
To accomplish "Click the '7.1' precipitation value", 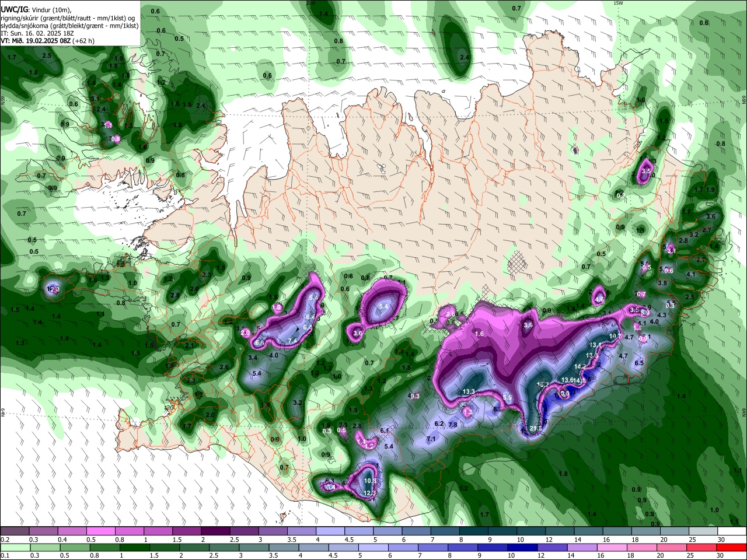I will (x=431, y=439).
